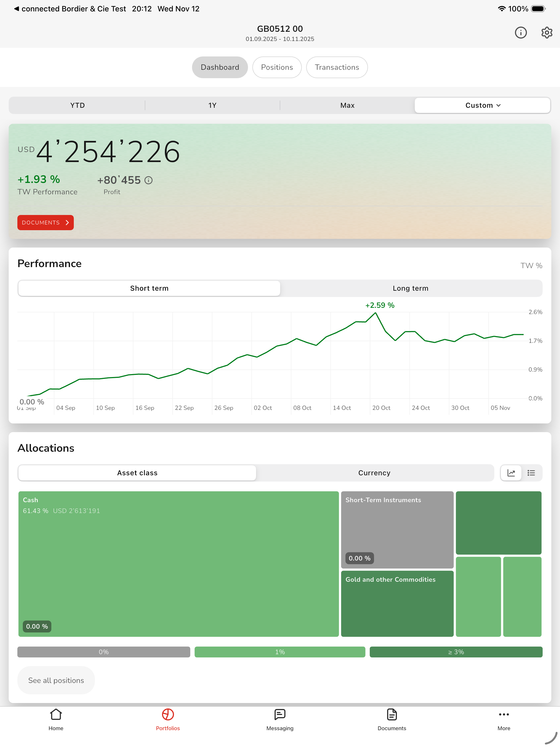Switch allocations to list view icon
Screen dimensions: 560x747
(x=531, y=473)
